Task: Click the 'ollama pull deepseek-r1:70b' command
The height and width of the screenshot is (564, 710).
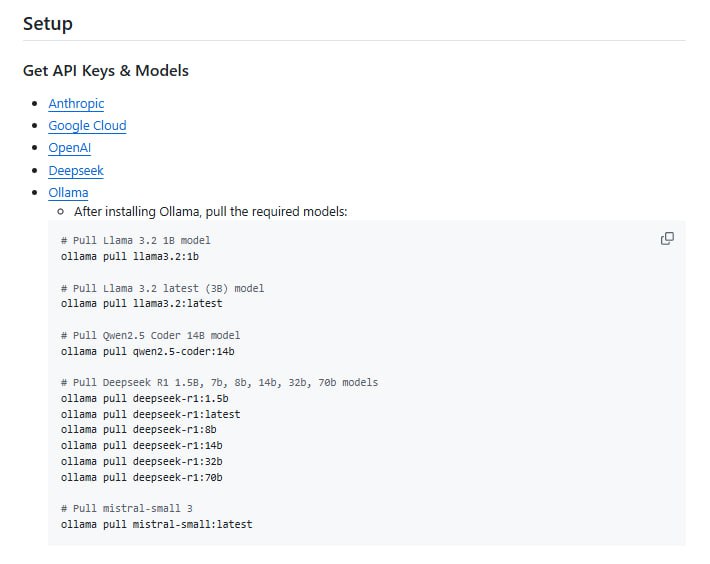Action: tap(141, 477)
